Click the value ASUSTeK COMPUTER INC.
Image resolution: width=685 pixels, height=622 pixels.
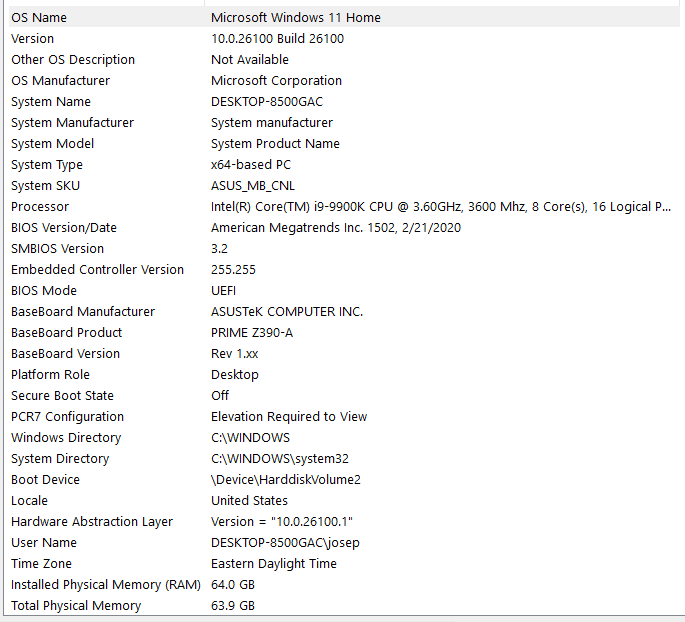point(287,311)
